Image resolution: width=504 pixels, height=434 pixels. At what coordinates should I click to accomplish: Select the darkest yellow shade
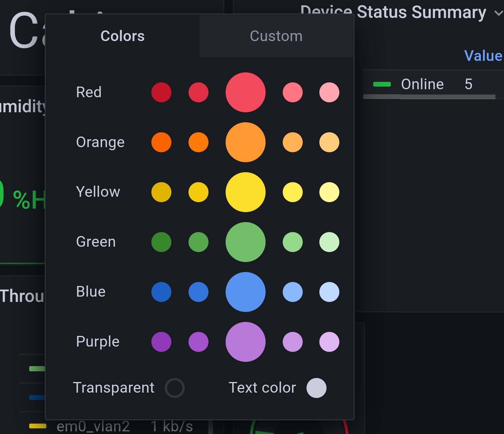coord(161,192)
